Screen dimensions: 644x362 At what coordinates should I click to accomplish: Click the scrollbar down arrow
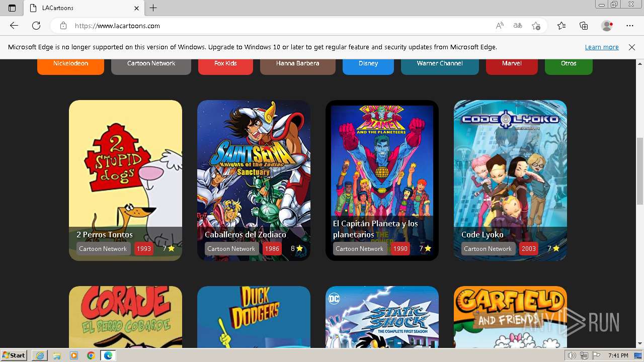pos(639,344)
